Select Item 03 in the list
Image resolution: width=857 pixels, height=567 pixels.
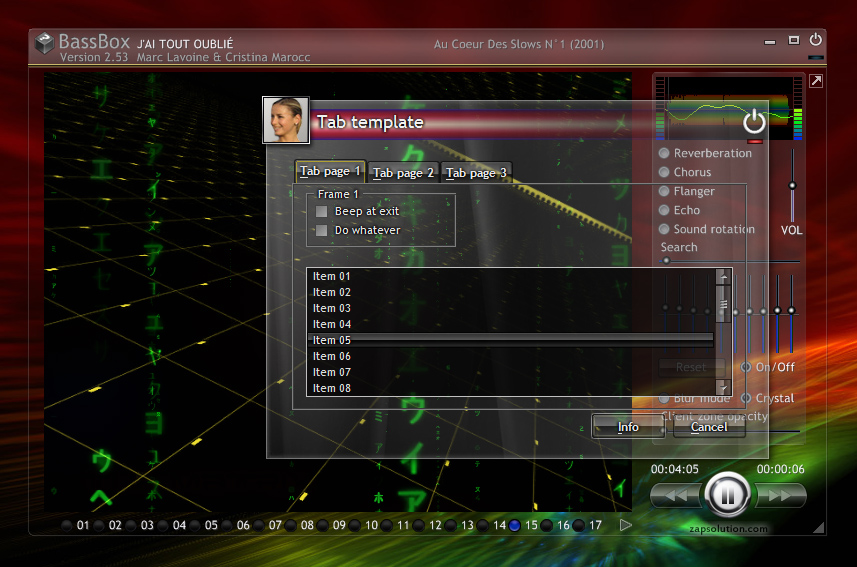point(511,308)
